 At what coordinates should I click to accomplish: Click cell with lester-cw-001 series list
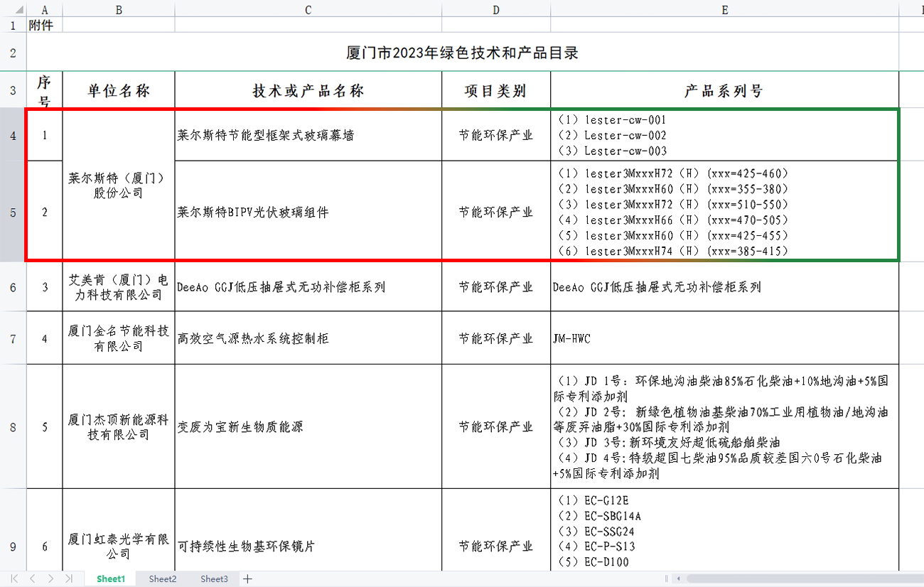[x=724, y=135]
